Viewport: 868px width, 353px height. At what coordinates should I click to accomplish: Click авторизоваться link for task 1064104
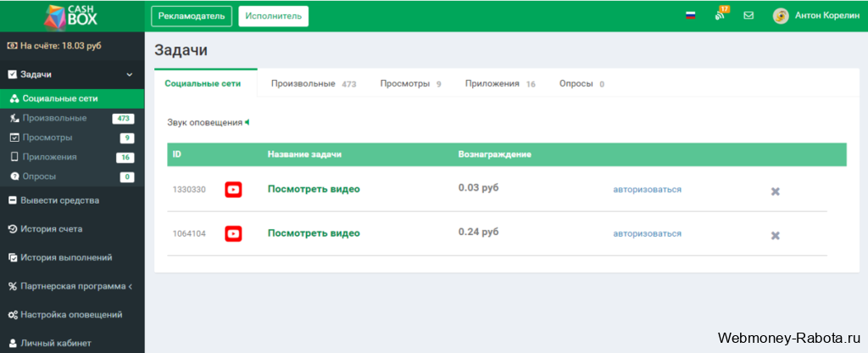click(647, 234)
